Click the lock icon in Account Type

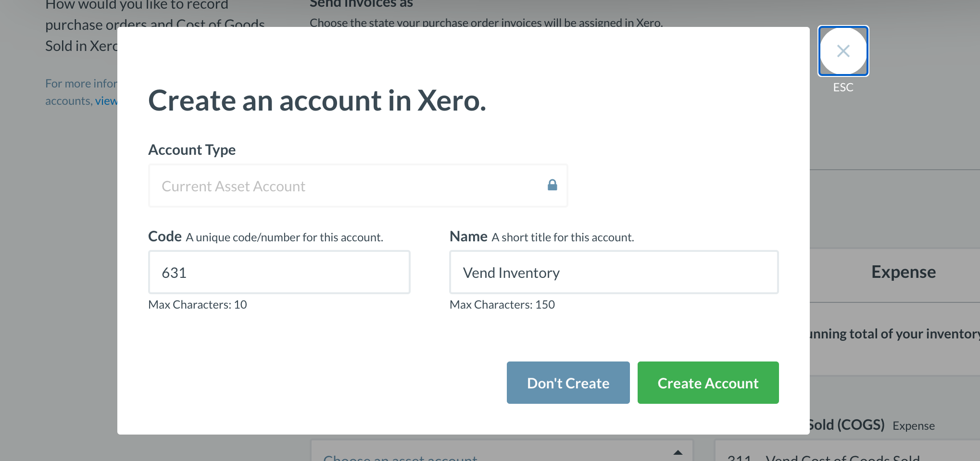tap(552, 185)
